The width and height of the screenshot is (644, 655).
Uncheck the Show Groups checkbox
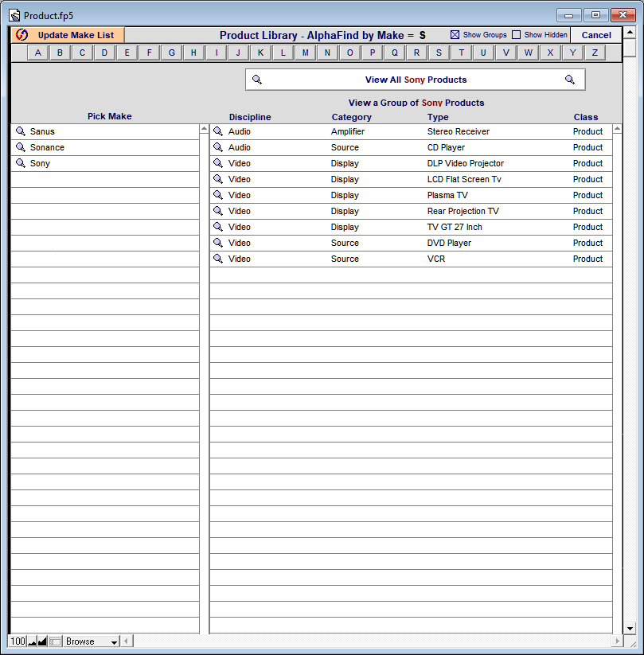(455, 35)
